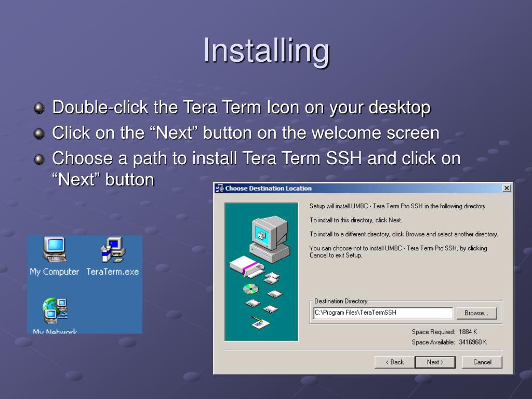
Task: Click the setup wizard computer illustration
Action: pos(261,272)
